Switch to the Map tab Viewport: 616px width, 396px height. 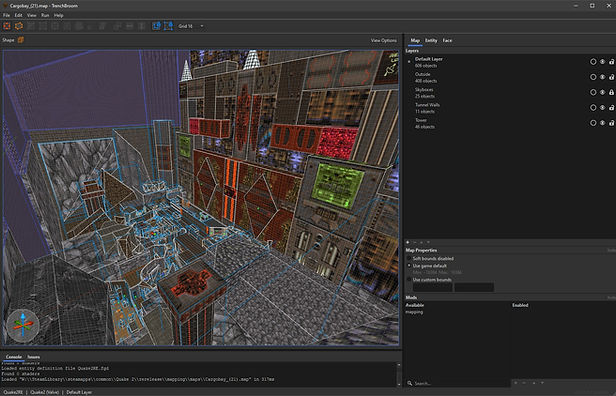pos(415,40)
